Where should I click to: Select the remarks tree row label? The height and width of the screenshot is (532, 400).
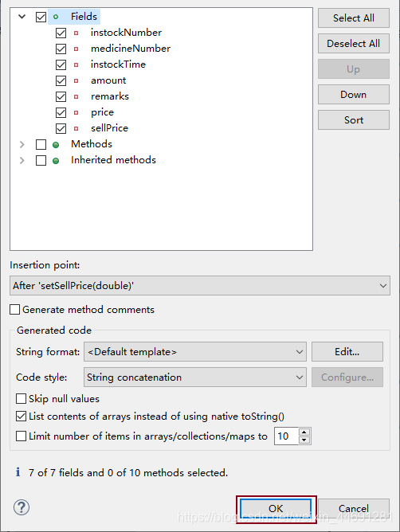110,96
